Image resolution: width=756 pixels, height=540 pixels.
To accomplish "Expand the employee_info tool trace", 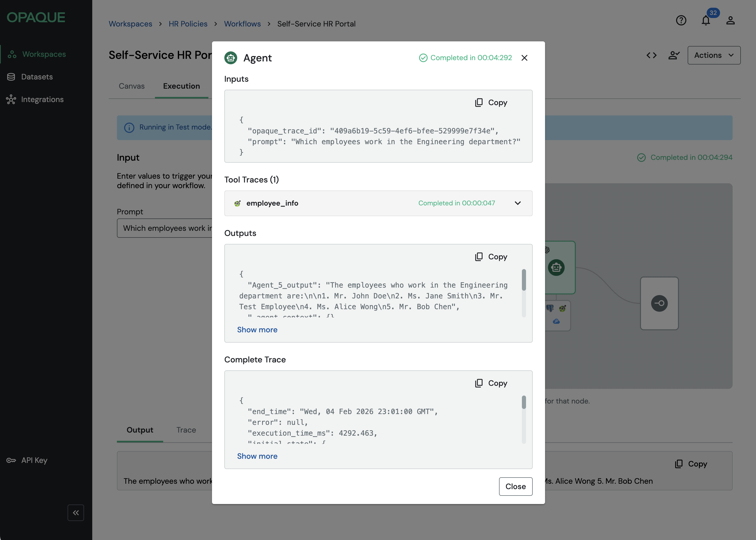I will [x=518, y=203].
